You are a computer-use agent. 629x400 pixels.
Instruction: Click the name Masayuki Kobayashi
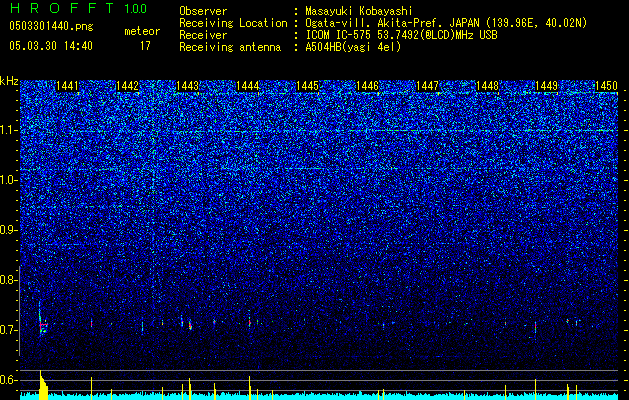(359, 11)
